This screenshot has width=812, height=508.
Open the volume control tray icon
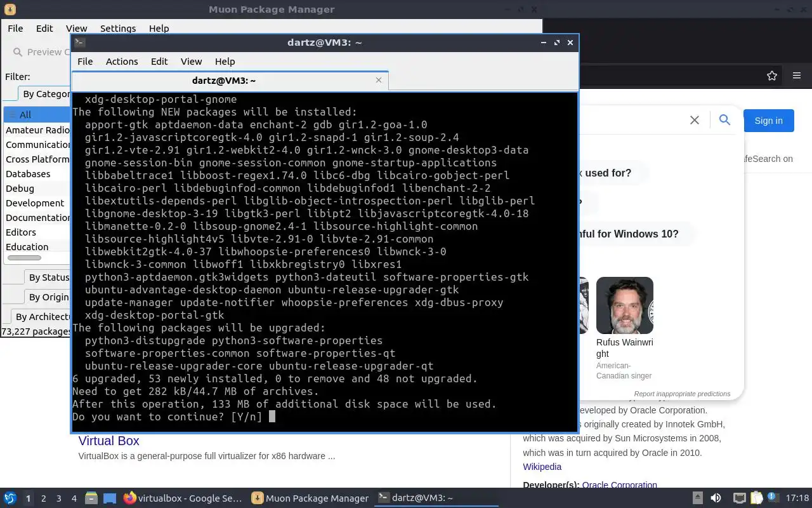(x=716, y=498)
